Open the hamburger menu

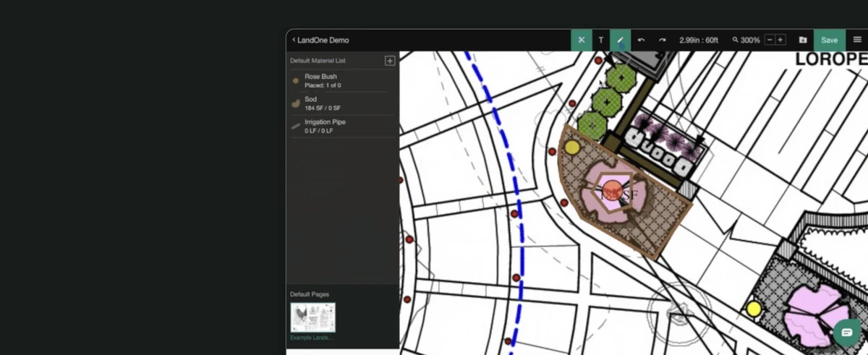(x=857, y=40)
